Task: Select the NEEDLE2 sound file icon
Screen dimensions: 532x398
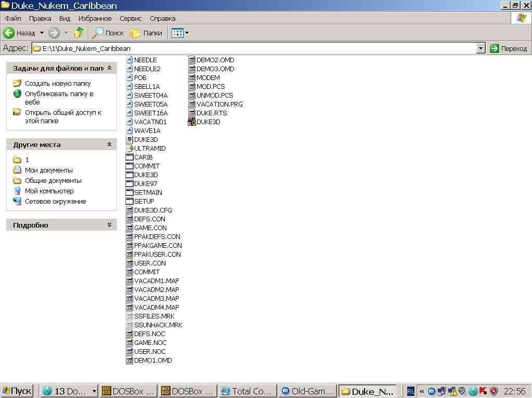Action: tap(129, 69)
